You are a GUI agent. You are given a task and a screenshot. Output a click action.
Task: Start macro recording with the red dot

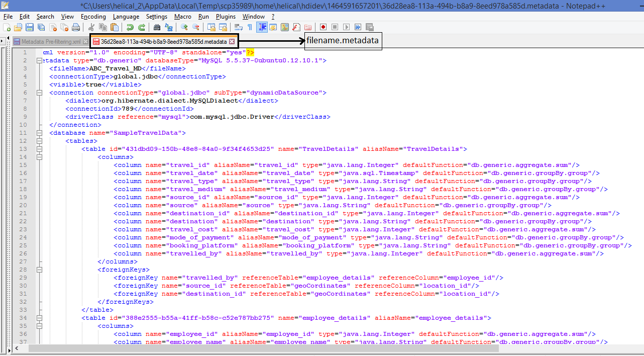point(323,27)
